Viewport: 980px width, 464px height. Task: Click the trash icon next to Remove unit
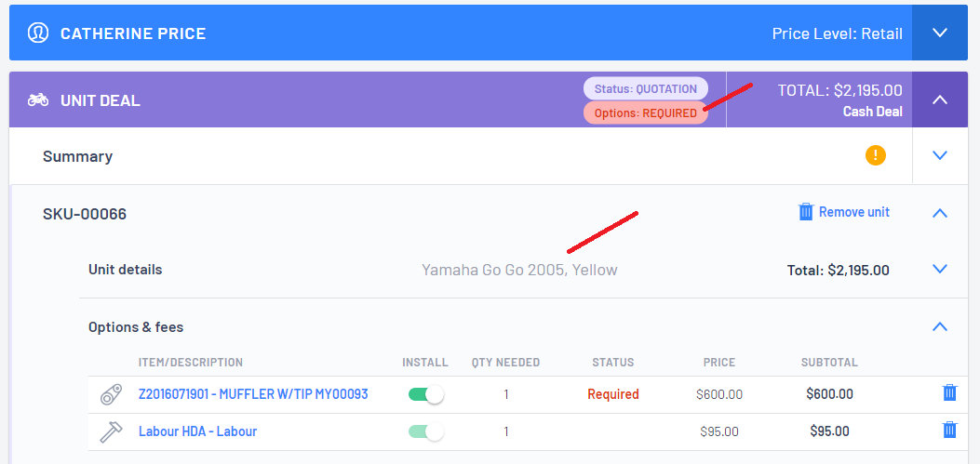pos(806,212)
